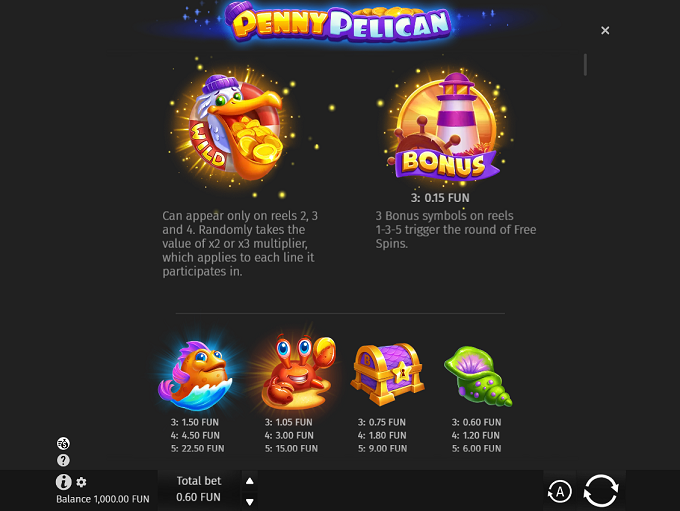This screenshot has height=511, width=680.
Task: Decrease total bet with the down arrow
Action: 250,502
